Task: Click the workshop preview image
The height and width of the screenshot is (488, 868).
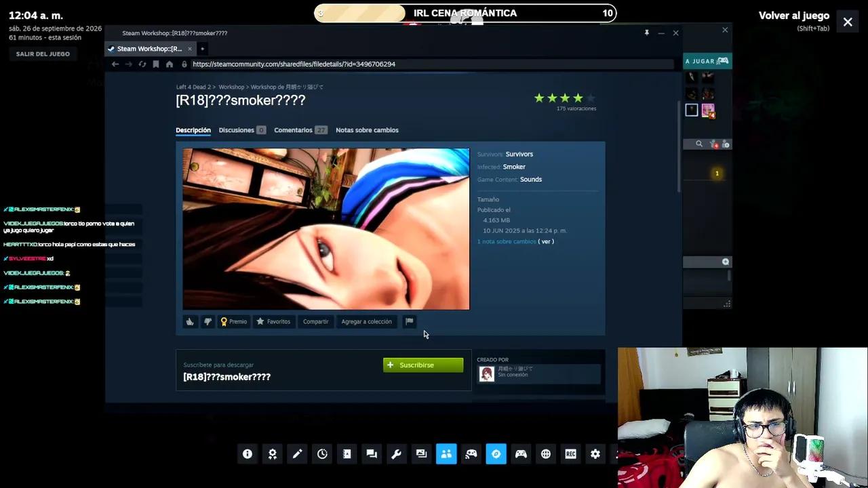Action: (x=326, y=229)
